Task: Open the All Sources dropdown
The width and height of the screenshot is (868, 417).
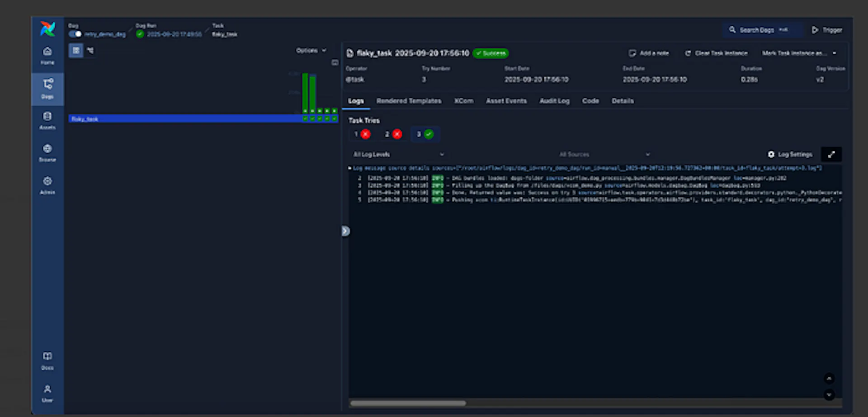Action: coord(604,154)
